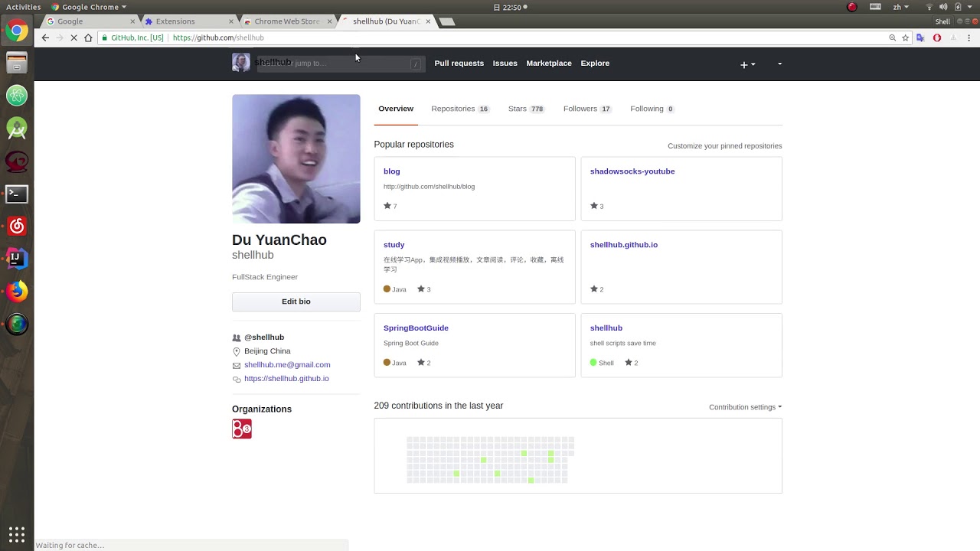Open the shellhub.github.io repository

click(624, 245)
